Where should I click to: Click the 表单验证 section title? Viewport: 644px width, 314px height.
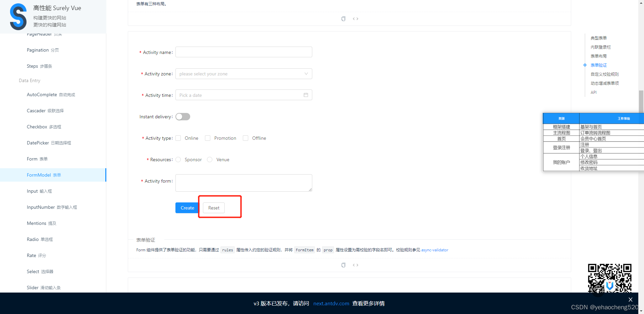(x=146, y=240)
